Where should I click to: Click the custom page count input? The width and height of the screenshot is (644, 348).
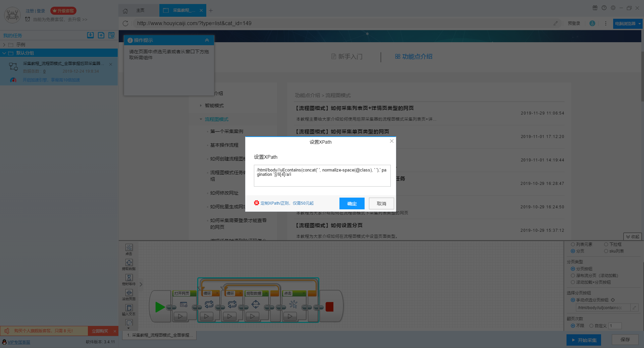pos(615,326)
